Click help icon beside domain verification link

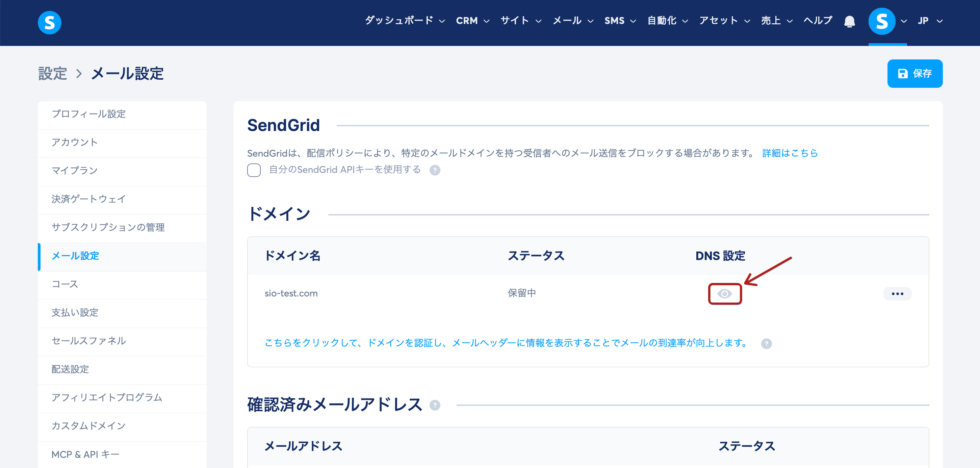coord(766,344)
